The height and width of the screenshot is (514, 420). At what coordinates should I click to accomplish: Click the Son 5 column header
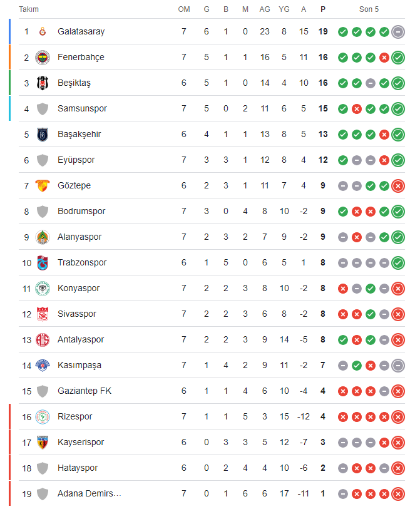[x=369, y=9]
